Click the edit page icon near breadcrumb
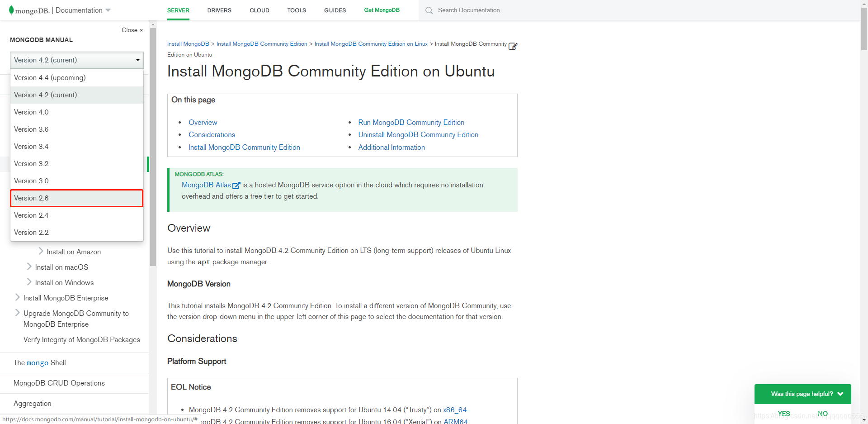 (513, 46)
